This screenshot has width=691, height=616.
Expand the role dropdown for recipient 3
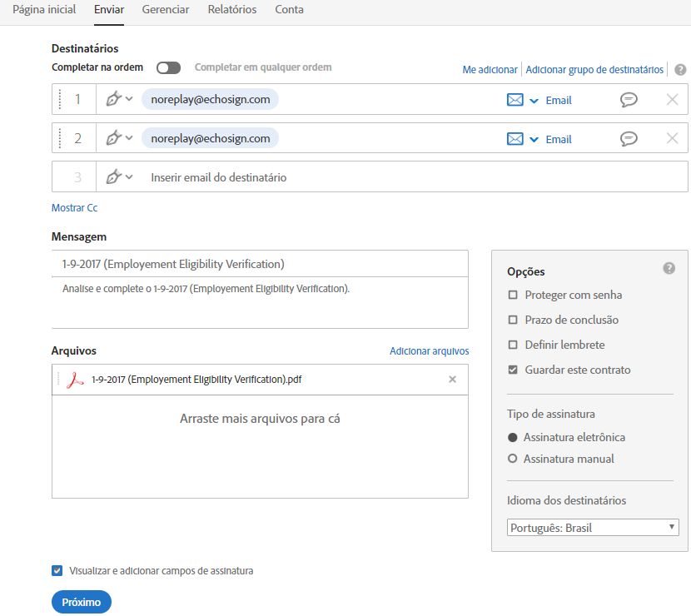pyautogui.click(x=129, y=177)
